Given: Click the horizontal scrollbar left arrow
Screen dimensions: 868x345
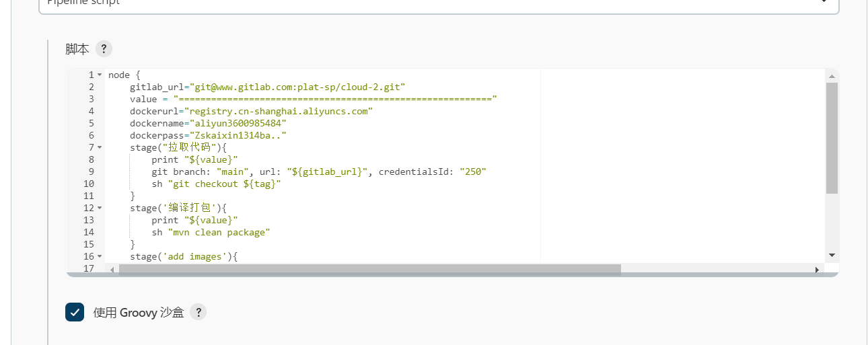Looking at the screenshot, I should 112,270.
